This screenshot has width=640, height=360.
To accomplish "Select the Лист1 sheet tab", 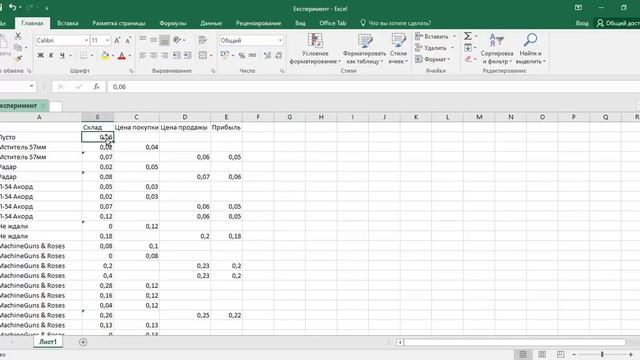I will (x=48, y=342).
